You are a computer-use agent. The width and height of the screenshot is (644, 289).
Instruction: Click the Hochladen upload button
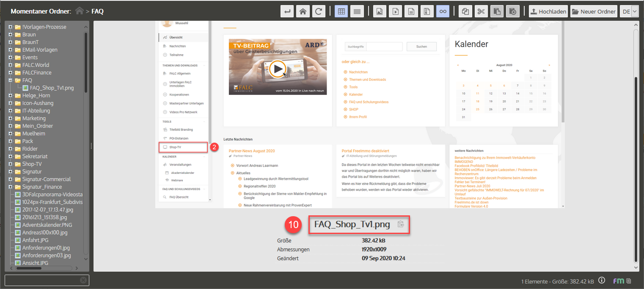pos(548,11)
